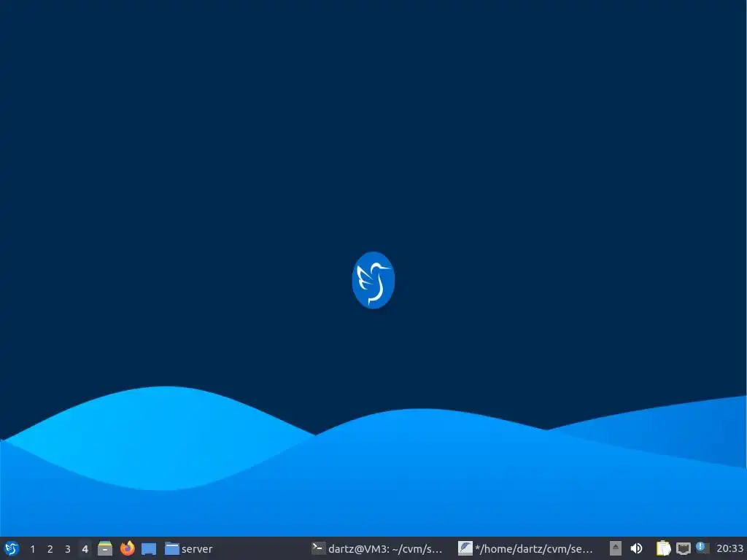Click the clock showing 20:33
Image resolution: width=747 pixels, height=560 pixels.
(x=729, y=549)
